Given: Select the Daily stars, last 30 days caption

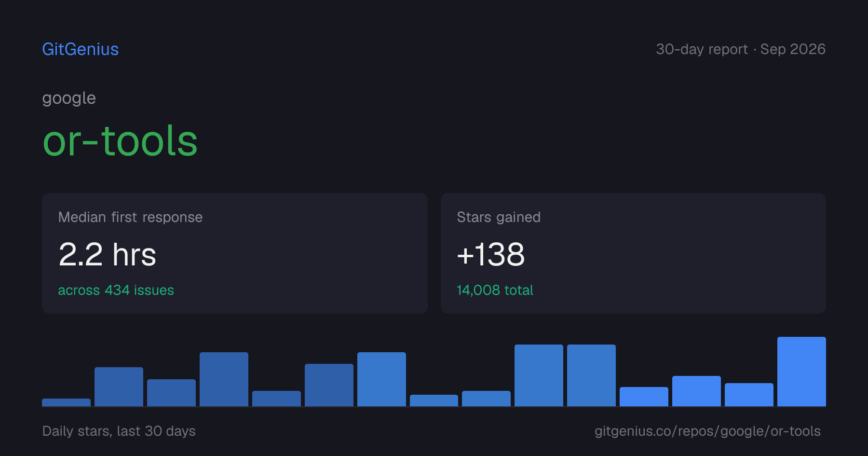Looking at the screenshot, I should [x=119, y=431].
